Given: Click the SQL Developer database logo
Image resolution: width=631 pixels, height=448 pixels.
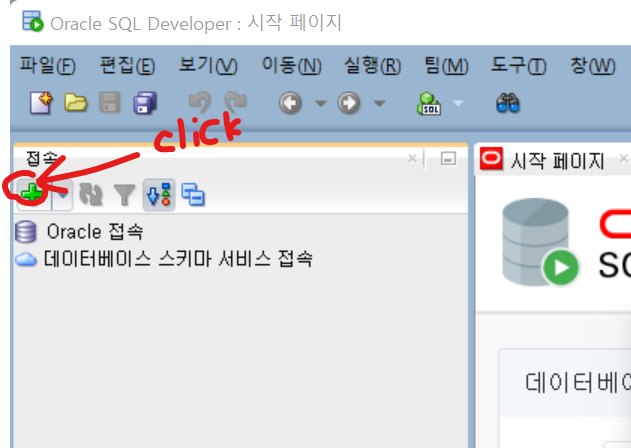Looking at the screenshot, I should click(540, 242).
